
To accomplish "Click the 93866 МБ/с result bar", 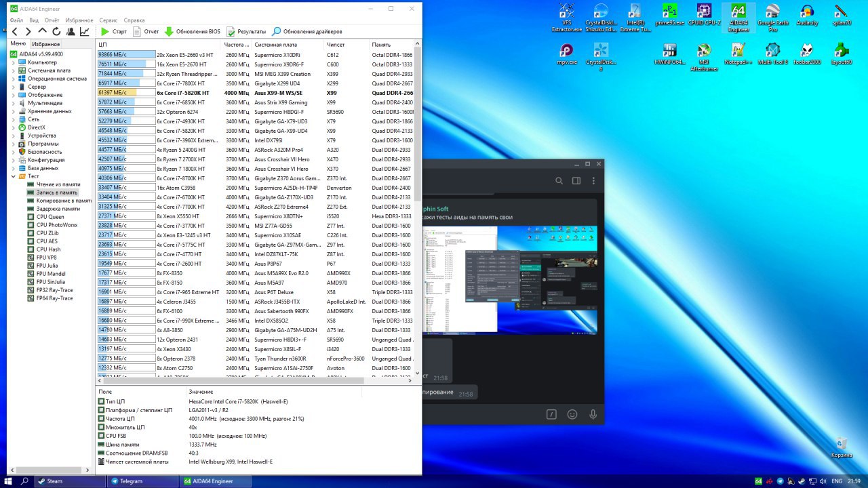I will pos(126,55).
